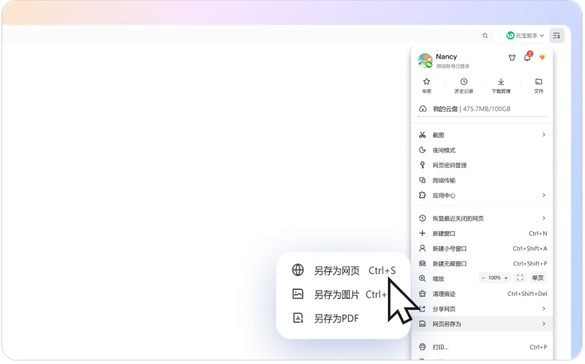Open the 元宝助手 dropdown
The image size is (585, 364).
click(x=525, y=35)
